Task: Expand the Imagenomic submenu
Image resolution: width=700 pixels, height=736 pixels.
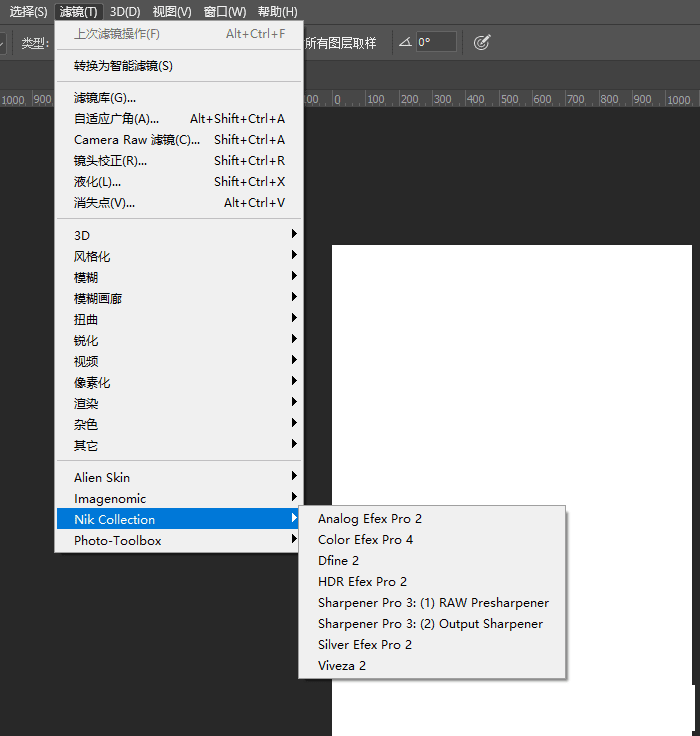Action: 179,498
